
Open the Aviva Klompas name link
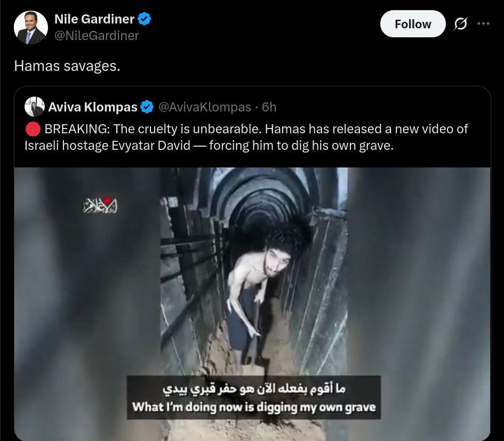[x=93, y=107]
